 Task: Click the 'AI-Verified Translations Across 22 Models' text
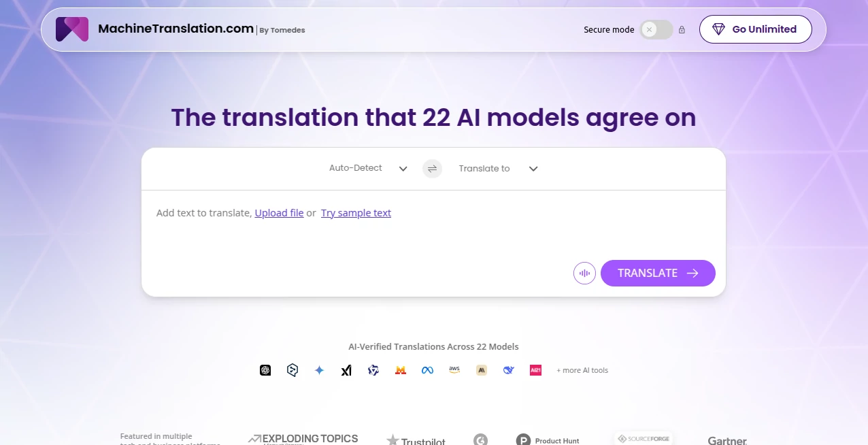pyautogui.click(x=433, y=347)
